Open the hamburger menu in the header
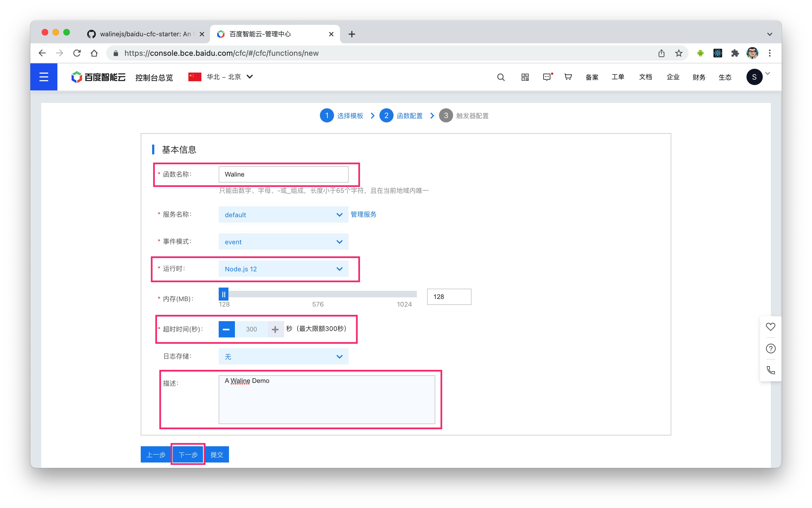 pos(44,77)
